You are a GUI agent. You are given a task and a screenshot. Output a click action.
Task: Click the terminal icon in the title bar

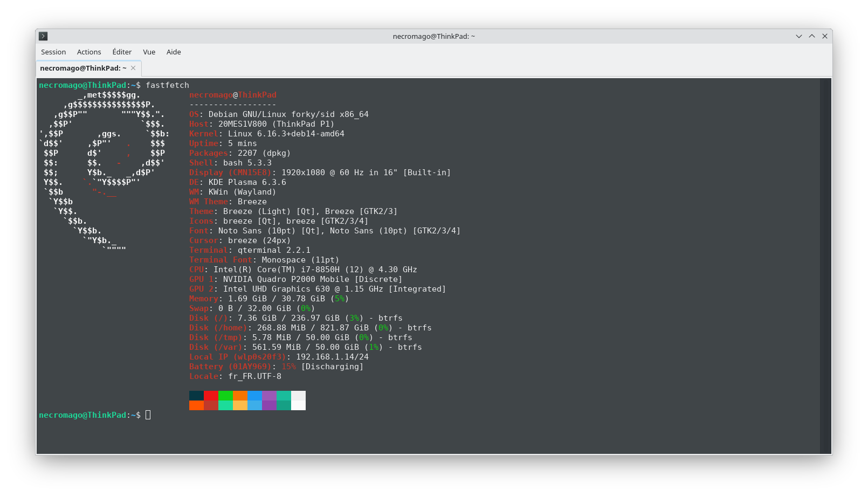click(x=43, y=36)
